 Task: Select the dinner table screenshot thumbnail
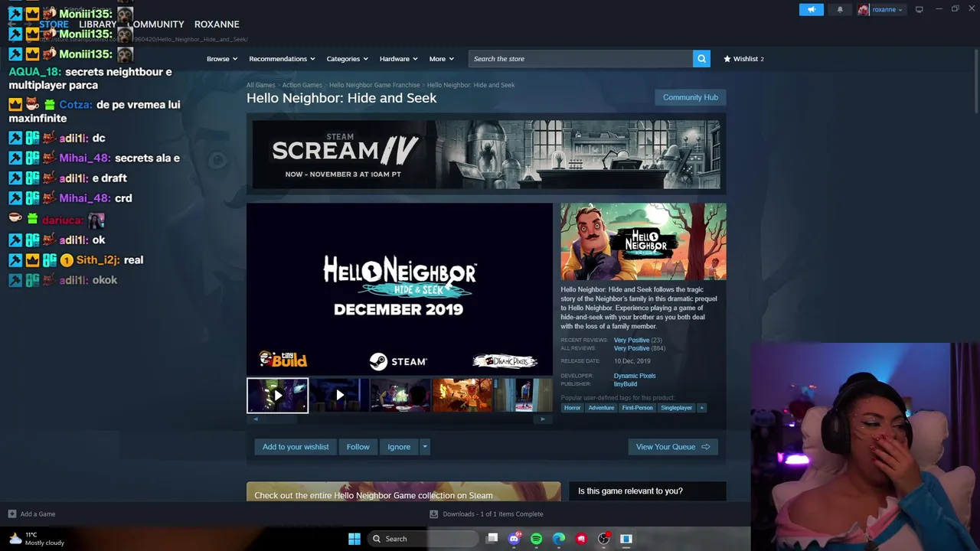point(400,396)
